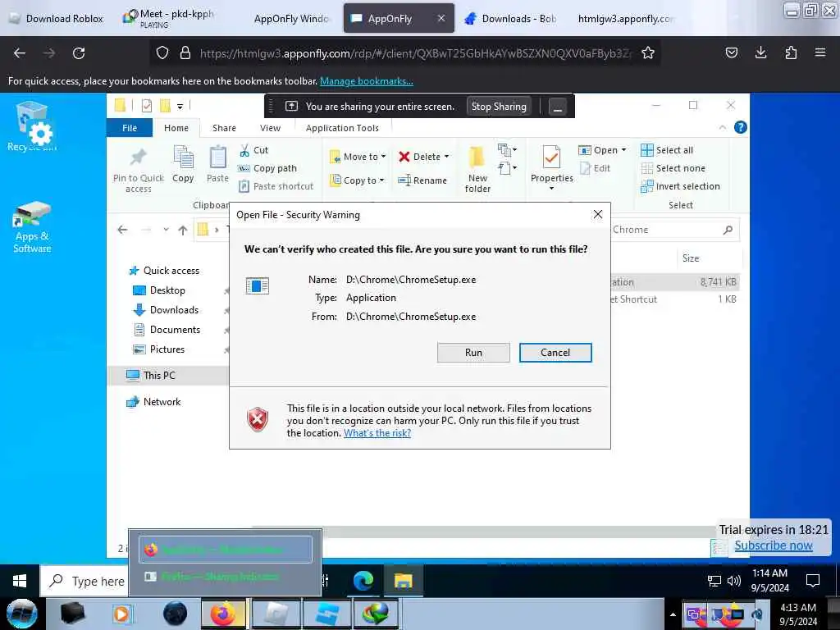Open the Apps & Software desktop shortcut
This screenshot has width=840, height=630.
point(32,227)
